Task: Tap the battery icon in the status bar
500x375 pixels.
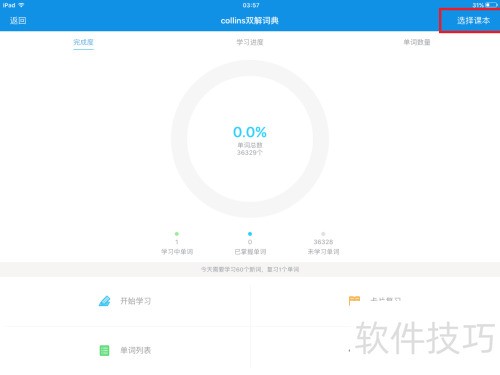Action: coord(492,5)
